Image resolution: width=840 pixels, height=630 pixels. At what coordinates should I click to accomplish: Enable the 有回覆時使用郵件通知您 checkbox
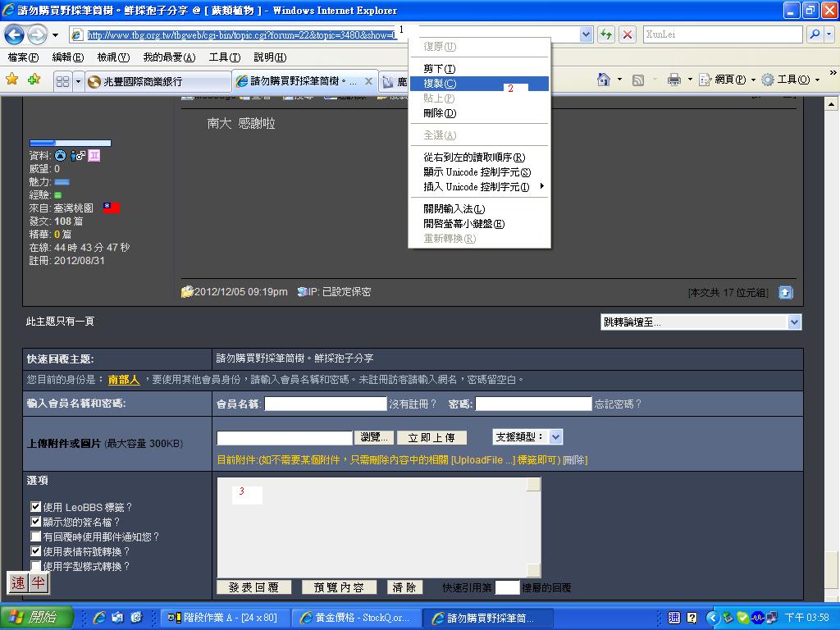[x=35, y=536]
